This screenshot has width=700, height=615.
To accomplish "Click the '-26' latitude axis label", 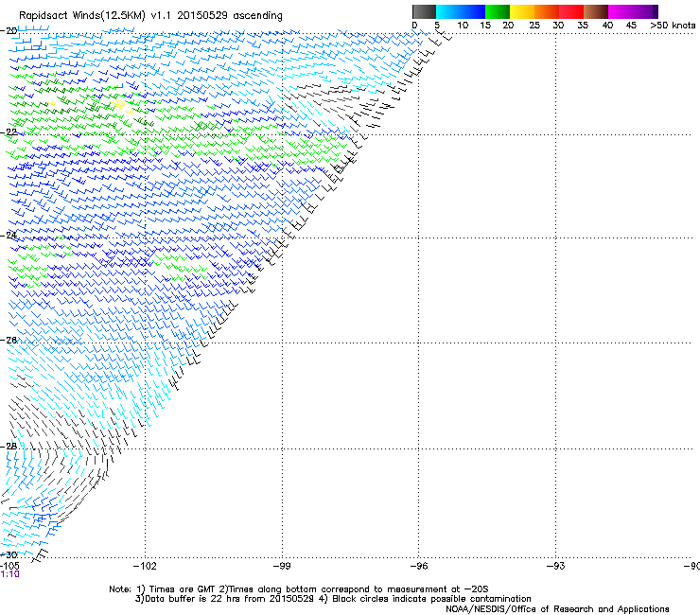I will pyautogui.click(x=9, y=341).
